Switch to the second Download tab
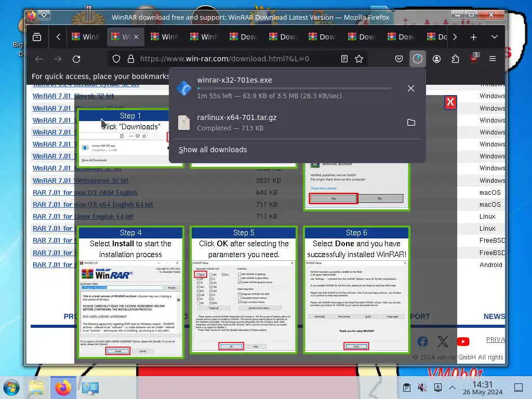The image size is (532, 399). 283,37
